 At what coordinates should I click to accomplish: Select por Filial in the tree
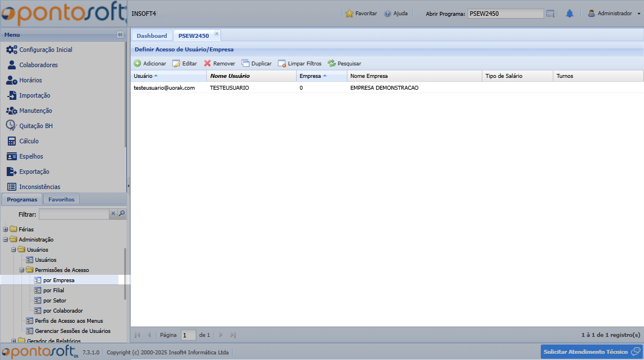[54, 291]
